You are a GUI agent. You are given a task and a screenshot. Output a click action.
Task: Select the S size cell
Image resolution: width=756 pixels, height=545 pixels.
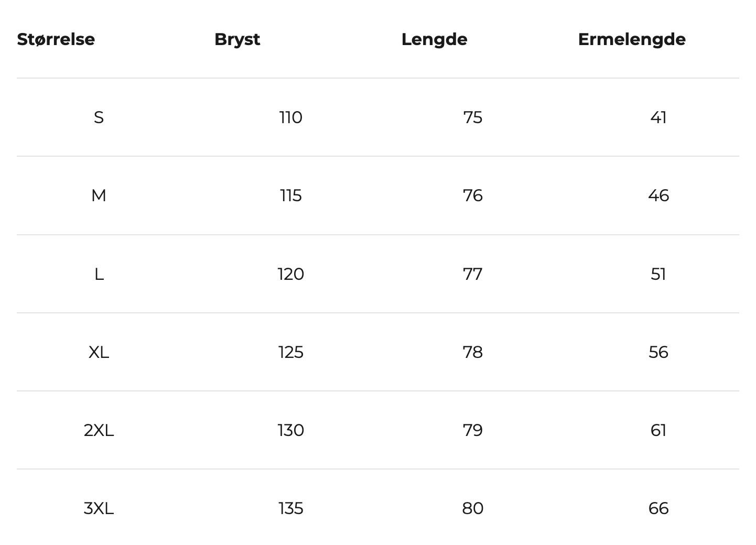point(99,117)
